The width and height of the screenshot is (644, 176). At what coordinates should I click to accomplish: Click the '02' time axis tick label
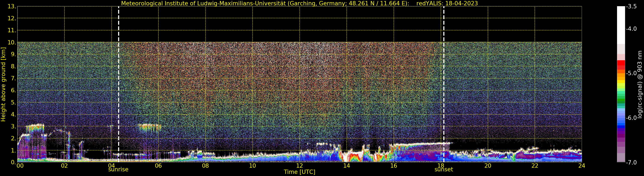[x=64, y=166]
